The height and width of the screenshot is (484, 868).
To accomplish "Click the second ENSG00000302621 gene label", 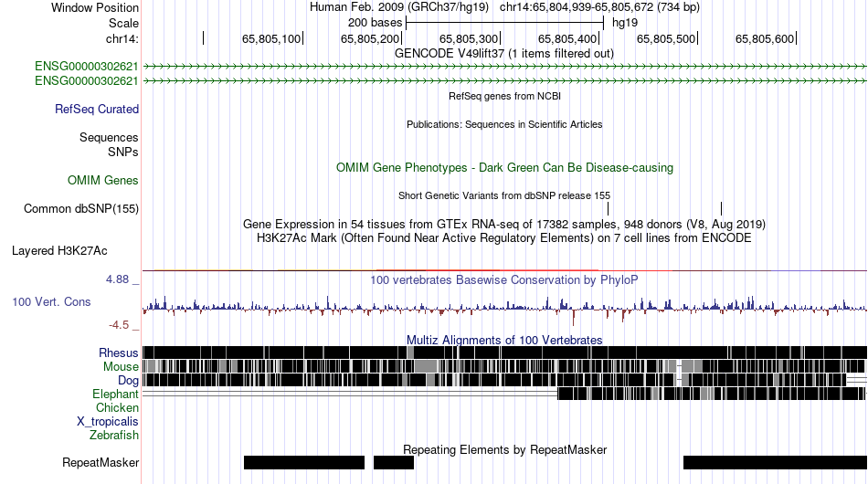I will 87,80.
